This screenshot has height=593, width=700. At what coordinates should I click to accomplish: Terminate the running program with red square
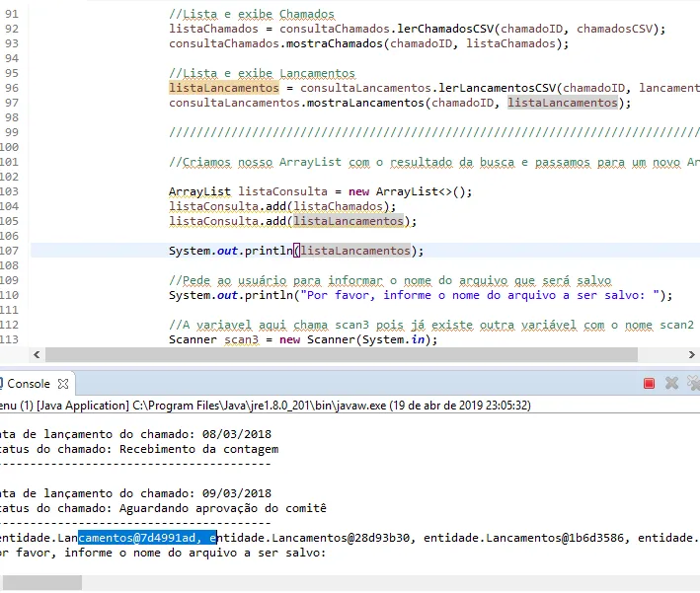click(649, 383)
